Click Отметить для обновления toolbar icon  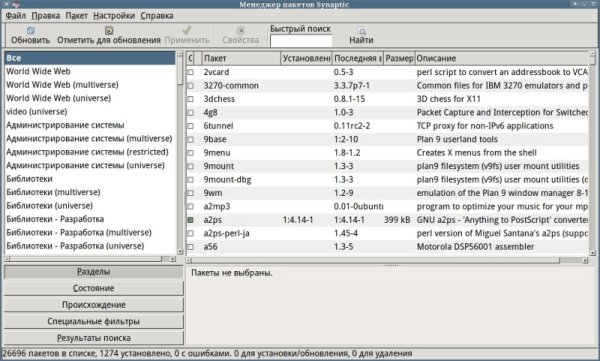pyautogui.click(x=109, y=30)
